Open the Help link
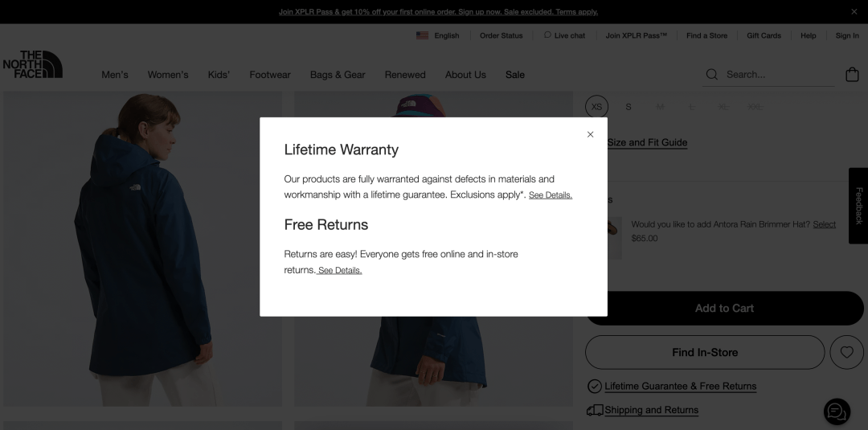Image resolution: width=868 pixels, height=430 pixels. pyautogui.click(x=809, y=35)
